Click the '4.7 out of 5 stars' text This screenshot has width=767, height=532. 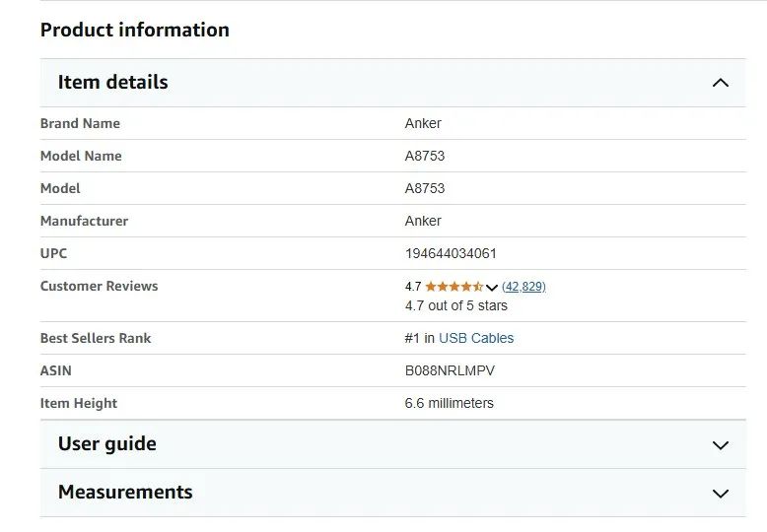click(455, 305)
